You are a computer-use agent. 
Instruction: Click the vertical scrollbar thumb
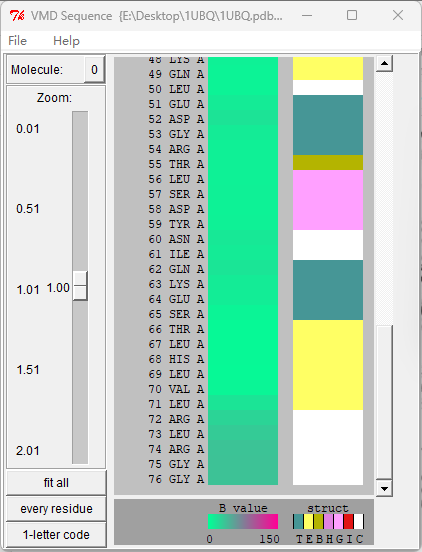384,402
